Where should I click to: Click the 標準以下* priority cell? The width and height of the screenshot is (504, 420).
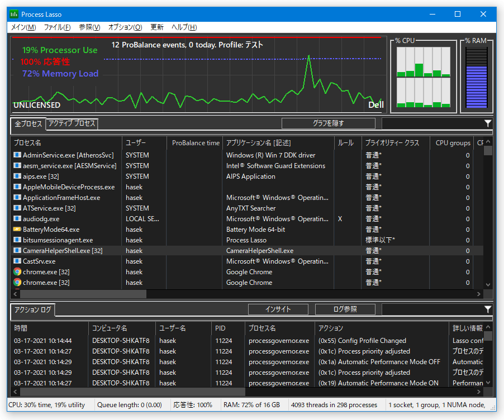380,240
